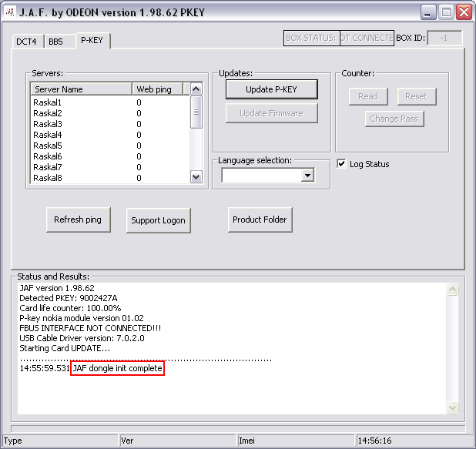Viewport: 476px width, 449px height.
Task: Close the J.A.F. window
Action: [463, 12]
